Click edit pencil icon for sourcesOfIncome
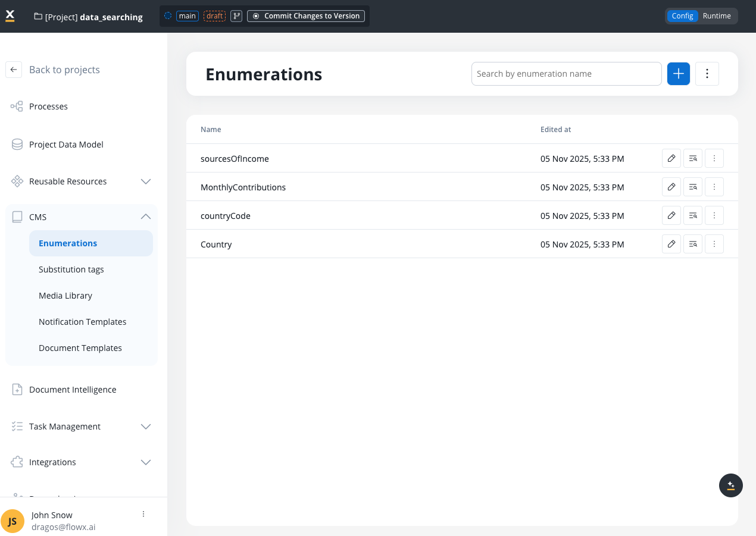 [x=671, y=158]
